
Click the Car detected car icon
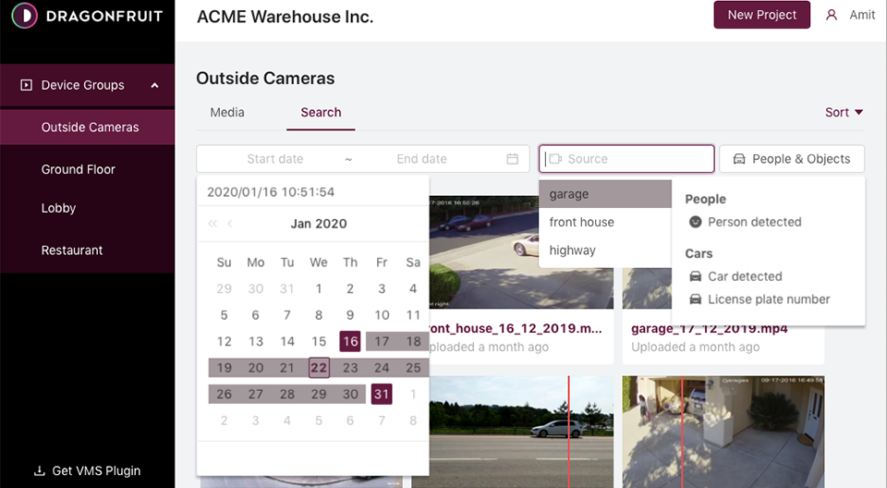696,276
